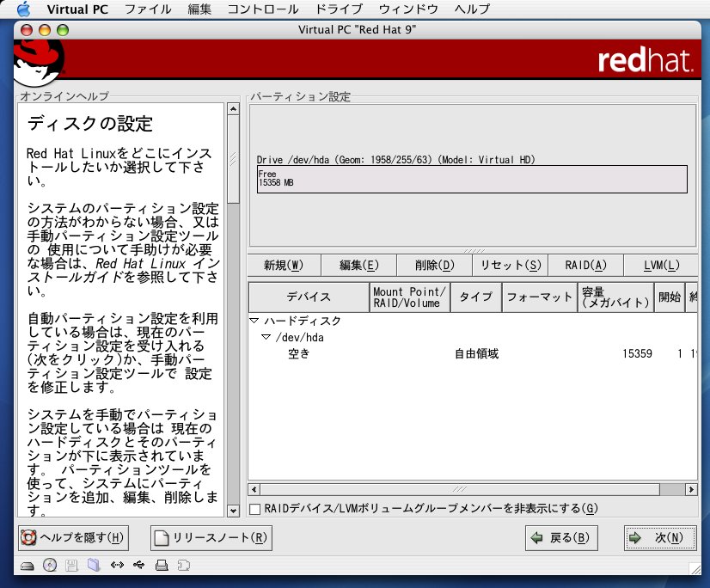Click the network status icon
Viewport: 710px width, 588px height.
tap(117, 565)
